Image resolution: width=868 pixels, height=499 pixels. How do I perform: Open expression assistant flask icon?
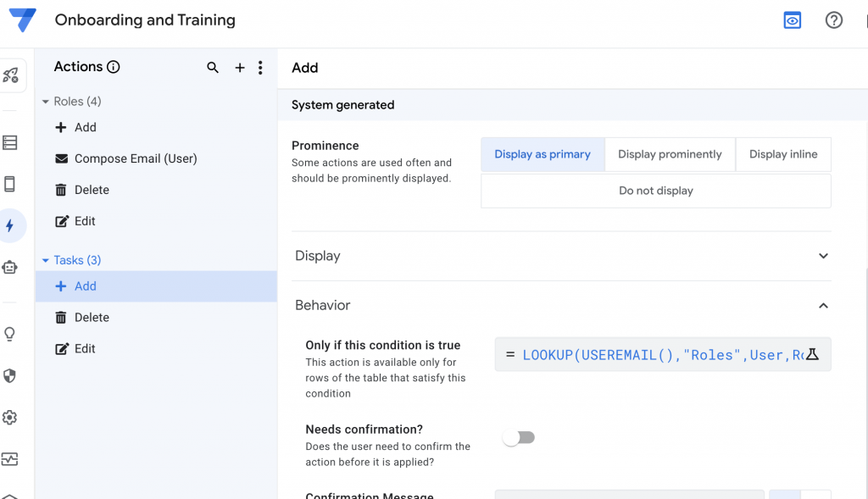[812, 355]
